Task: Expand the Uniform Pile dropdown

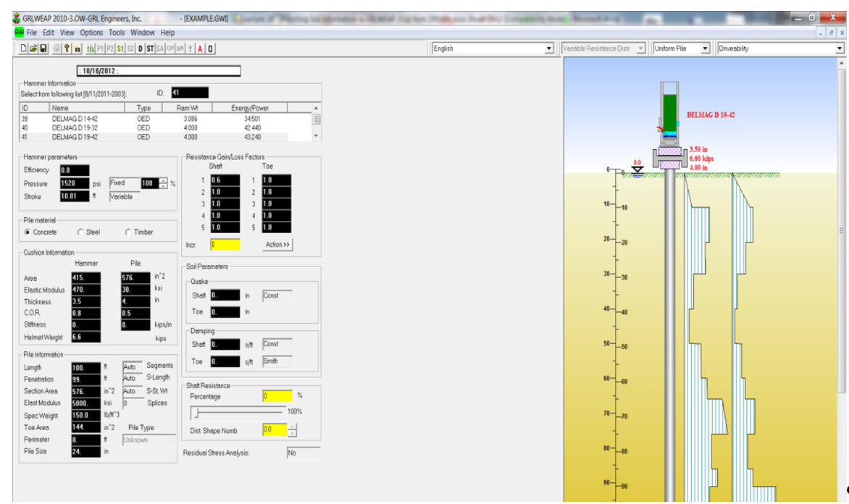Action: (x=705, y=49)
